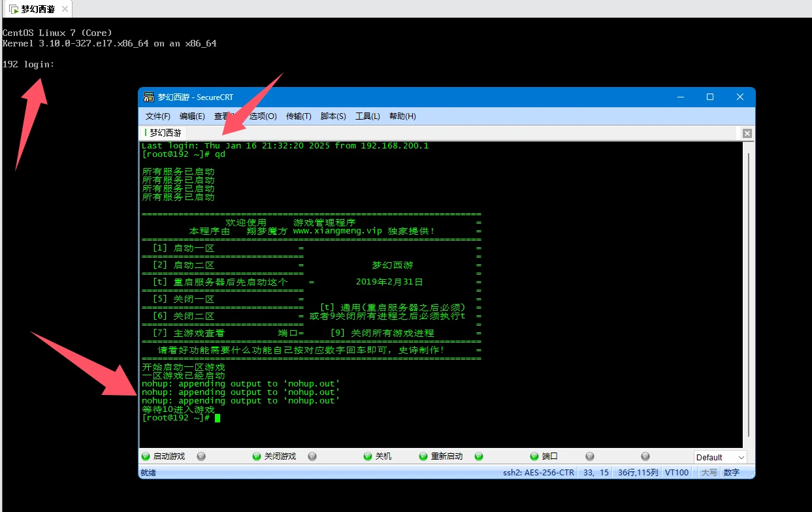Click the Kernel version line in VM console
Screen dimensions: 812x512
[x=110, y=43]
